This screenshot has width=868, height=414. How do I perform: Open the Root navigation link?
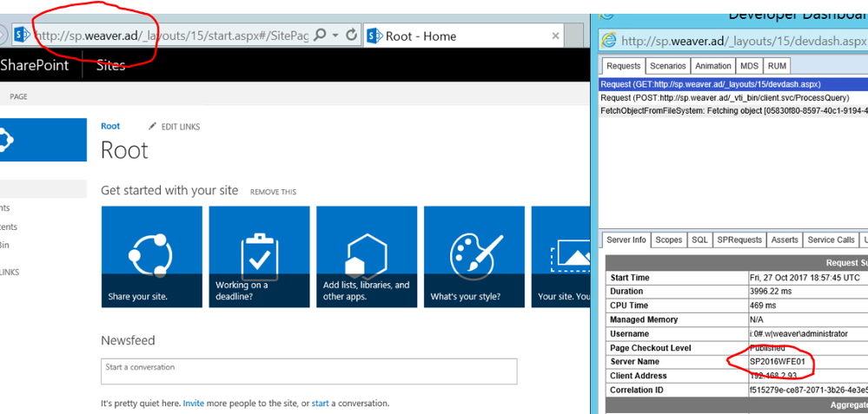pyautogui.click(x=110, y=126)
